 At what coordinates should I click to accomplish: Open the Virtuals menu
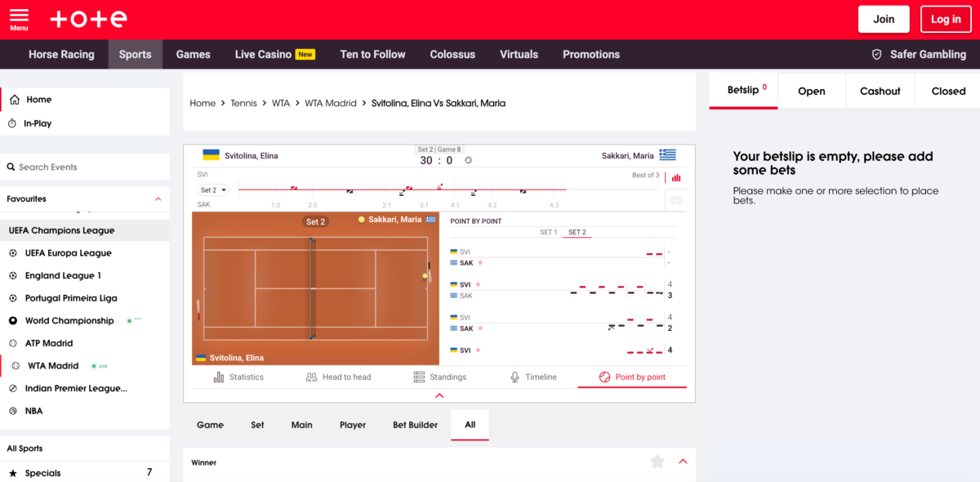[x=519, y=55]
